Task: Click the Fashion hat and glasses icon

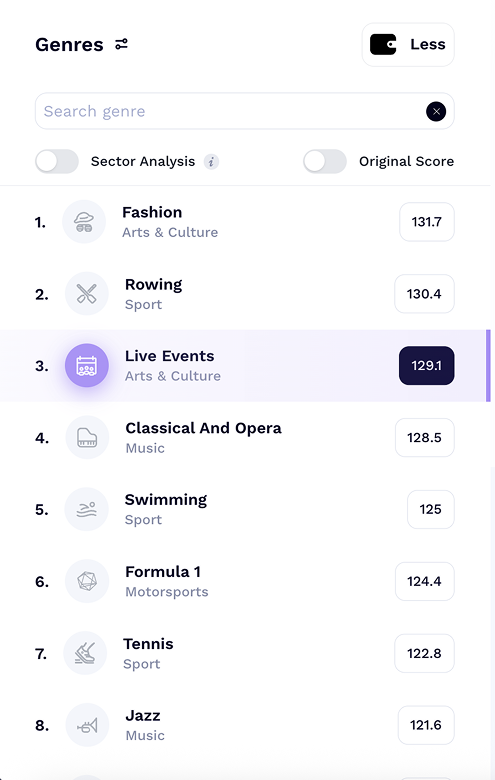Action: [x=84, y=222]
